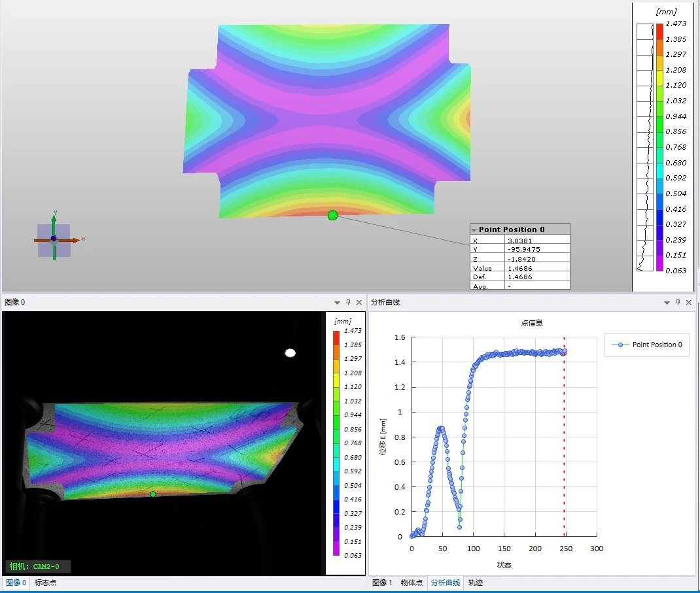Click the green point on camera image
Image resolution: width=700 pixels, height=593 pixels.
point(153,494)
